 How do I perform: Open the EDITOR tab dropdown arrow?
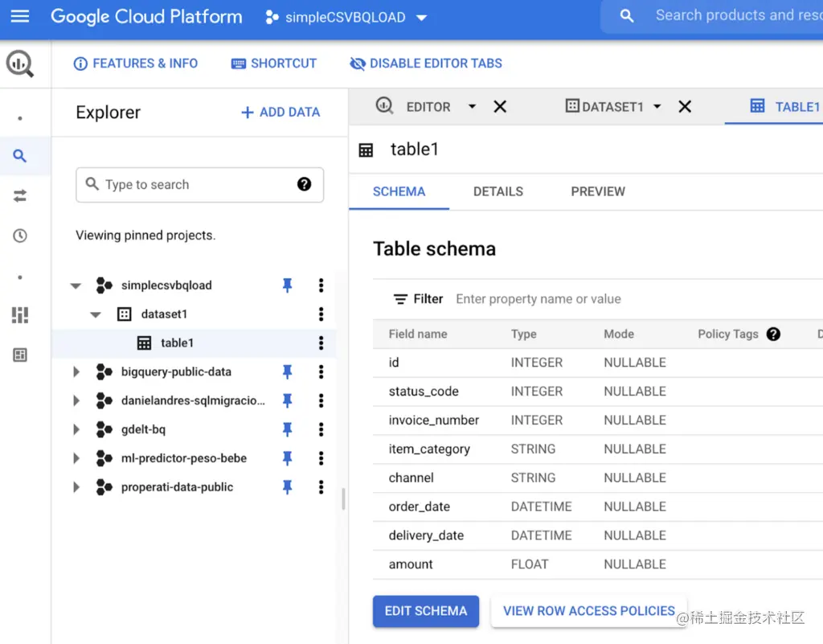[x=472, y=107]
